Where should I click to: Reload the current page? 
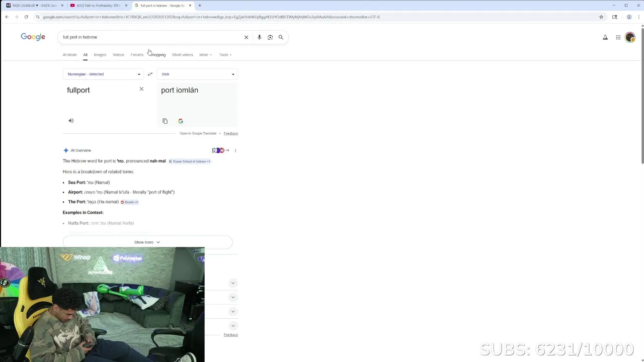pos(26,17)
